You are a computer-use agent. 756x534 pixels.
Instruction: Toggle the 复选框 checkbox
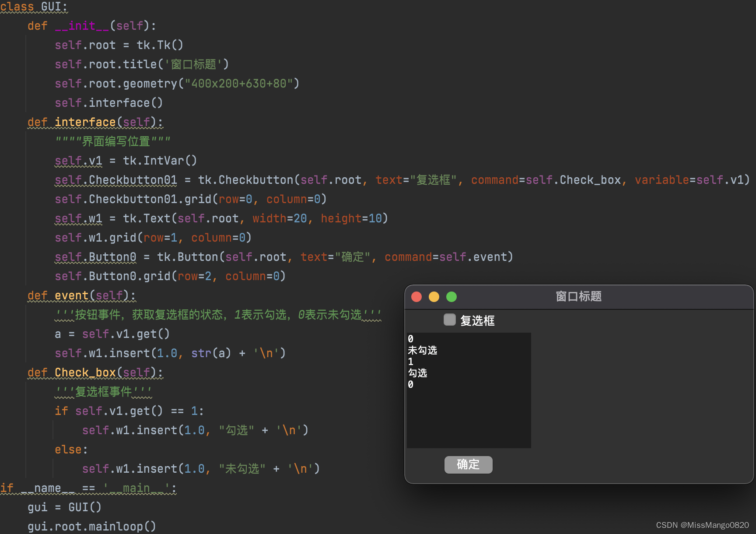tap(450, 320)
